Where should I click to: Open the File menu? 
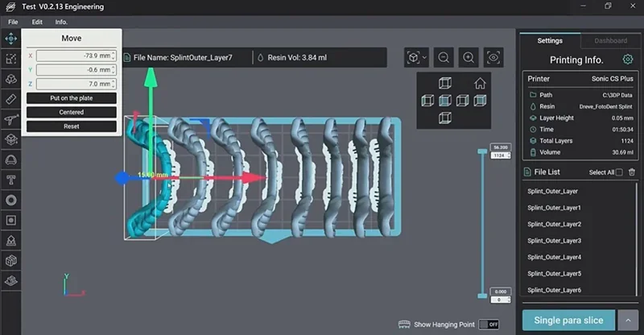[x=13, y=22]
